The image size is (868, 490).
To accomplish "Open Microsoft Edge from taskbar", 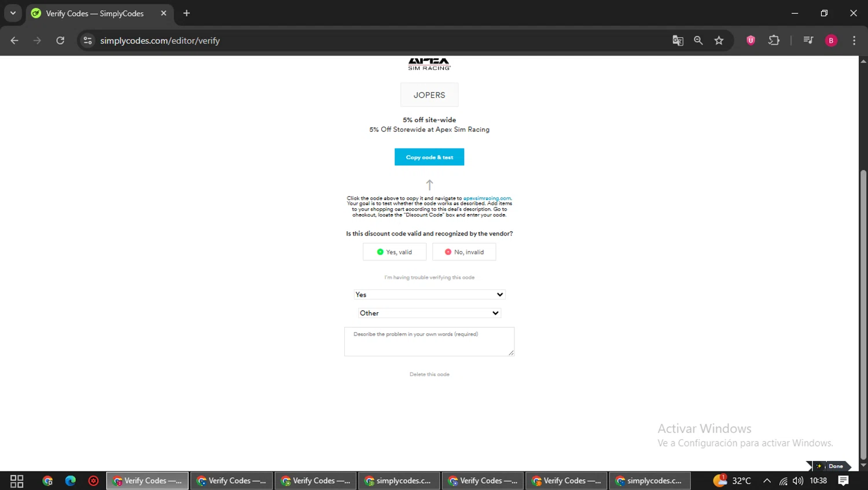I will [71, 481].
